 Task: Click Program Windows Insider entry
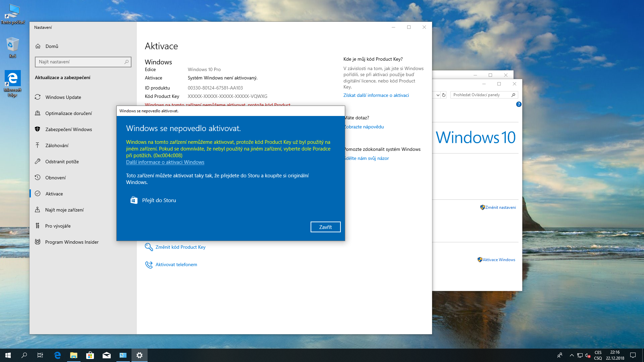click(72, 242)
